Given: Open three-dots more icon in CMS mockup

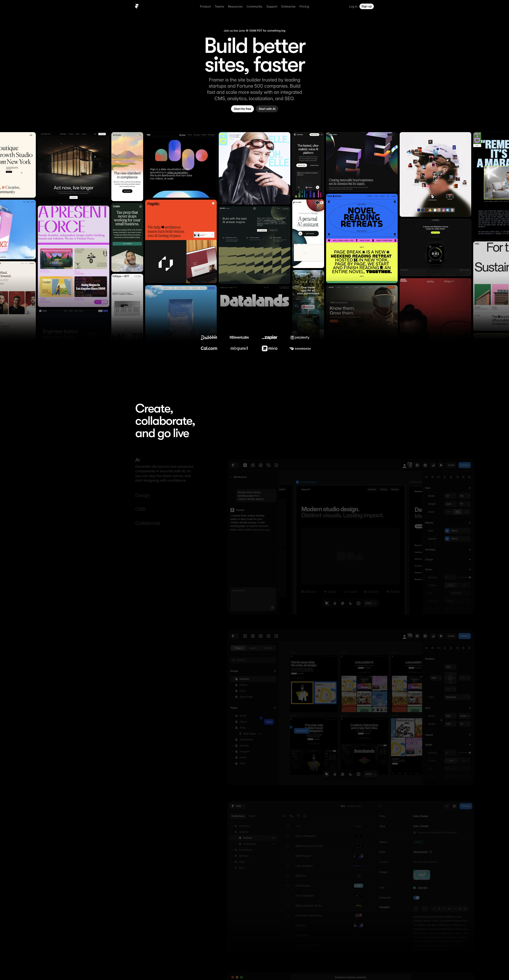Looking at the screenshot, I should [447, 806].
